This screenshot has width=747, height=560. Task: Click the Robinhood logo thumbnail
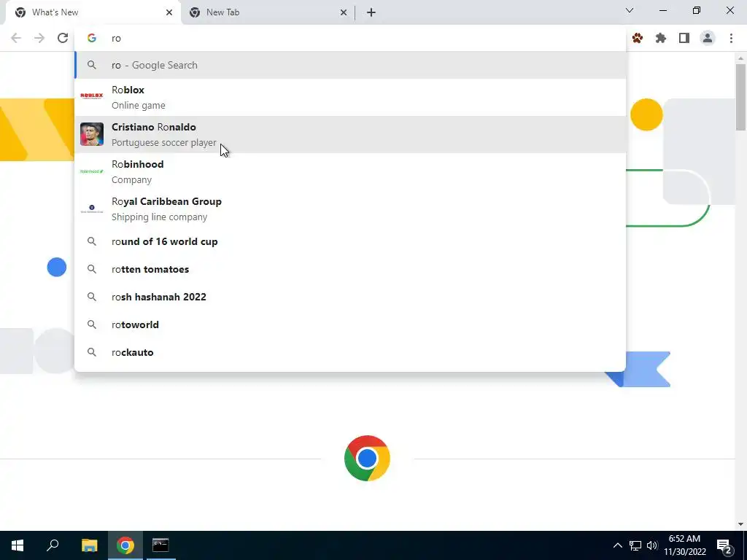pos(91,171)
